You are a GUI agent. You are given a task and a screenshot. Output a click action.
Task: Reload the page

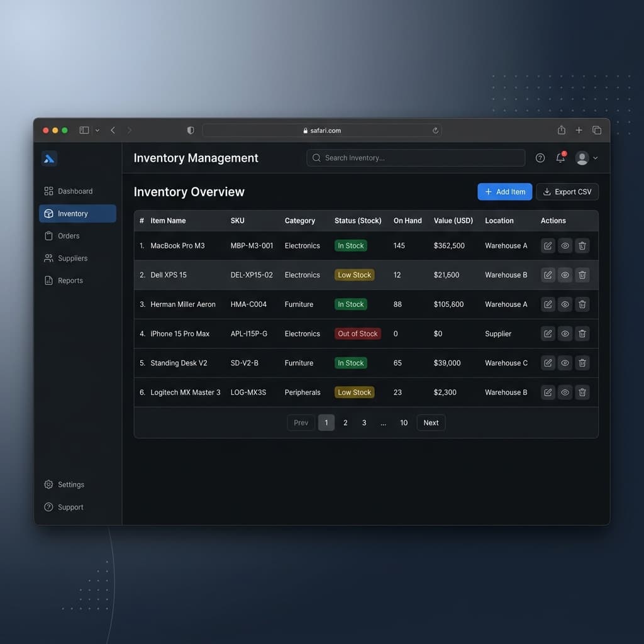435,131
